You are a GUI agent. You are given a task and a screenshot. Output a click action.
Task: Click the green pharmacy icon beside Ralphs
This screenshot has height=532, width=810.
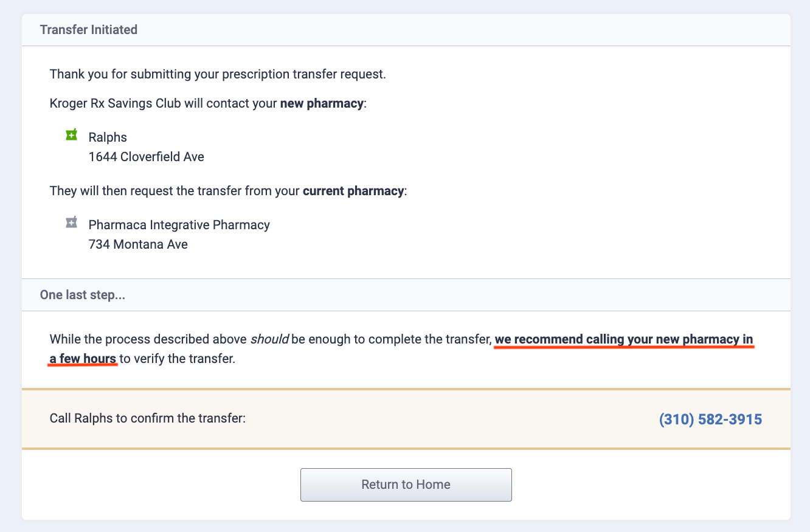coord(72,135)
